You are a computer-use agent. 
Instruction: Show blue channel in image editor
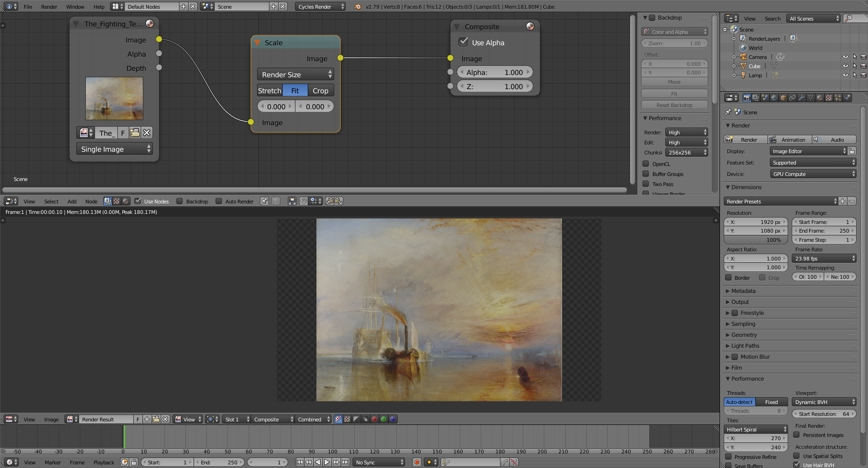[x=393, y=419]
